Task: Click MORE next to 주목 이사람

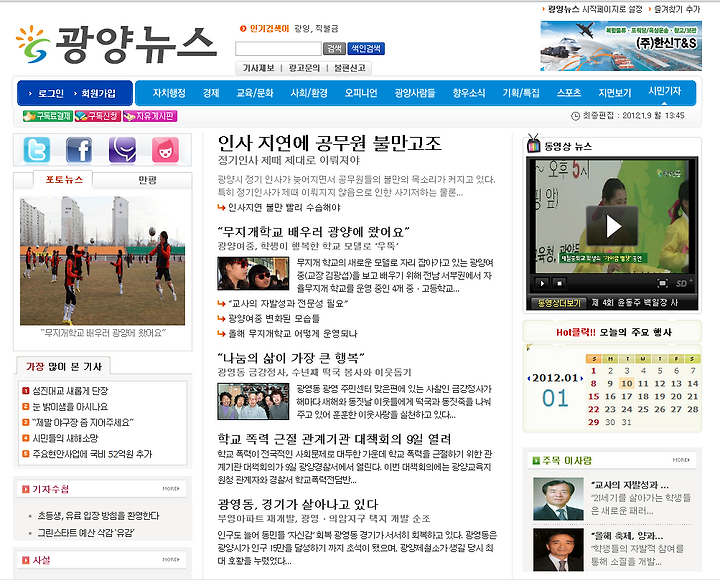Action: click(x=681, y=460)
